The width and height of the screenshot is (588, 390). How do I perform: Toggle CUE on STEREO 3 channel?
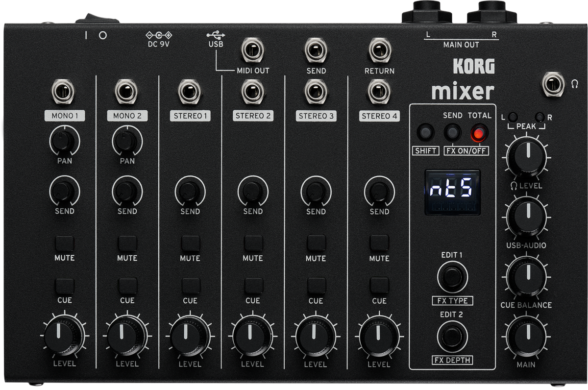(316, 286)
